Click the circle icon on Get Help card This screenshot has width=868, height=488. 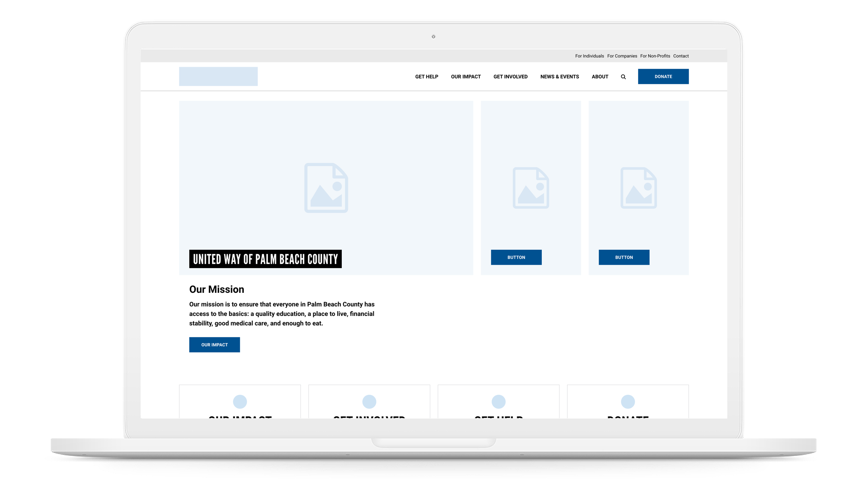coord(498,402)
